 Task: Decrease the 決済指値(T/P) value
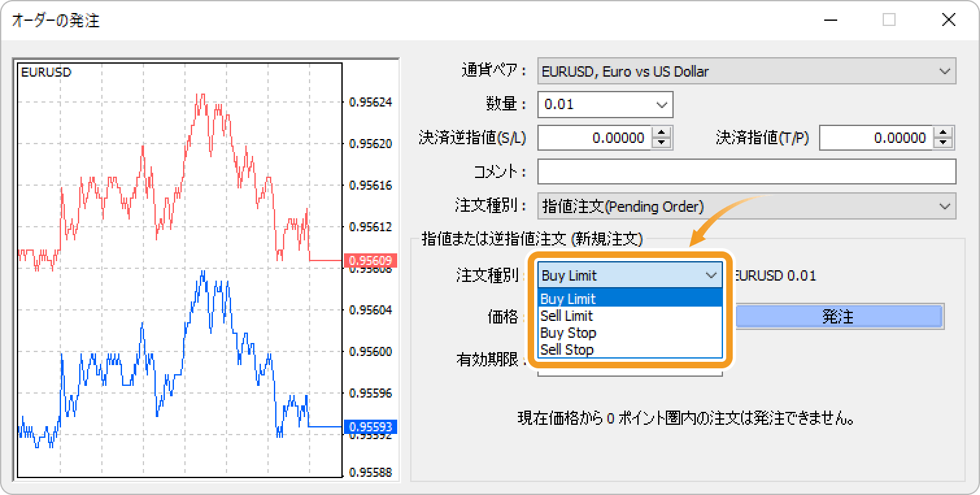click(943, 144)
